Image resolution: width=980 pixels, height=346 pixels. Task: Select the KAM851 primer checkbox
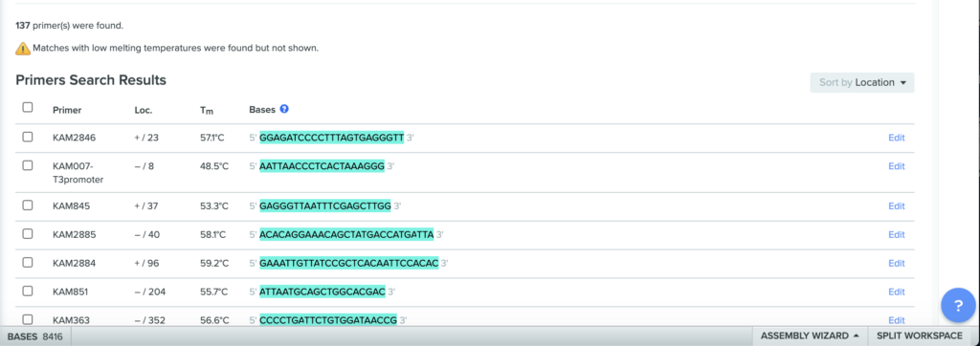pos(28,291)
